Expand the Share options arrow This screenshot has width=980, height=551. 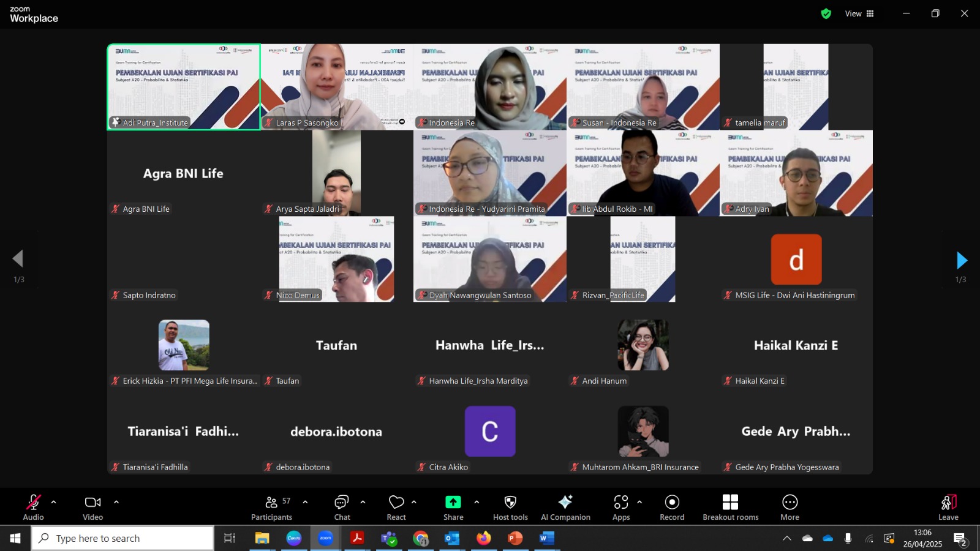(477, 502)
